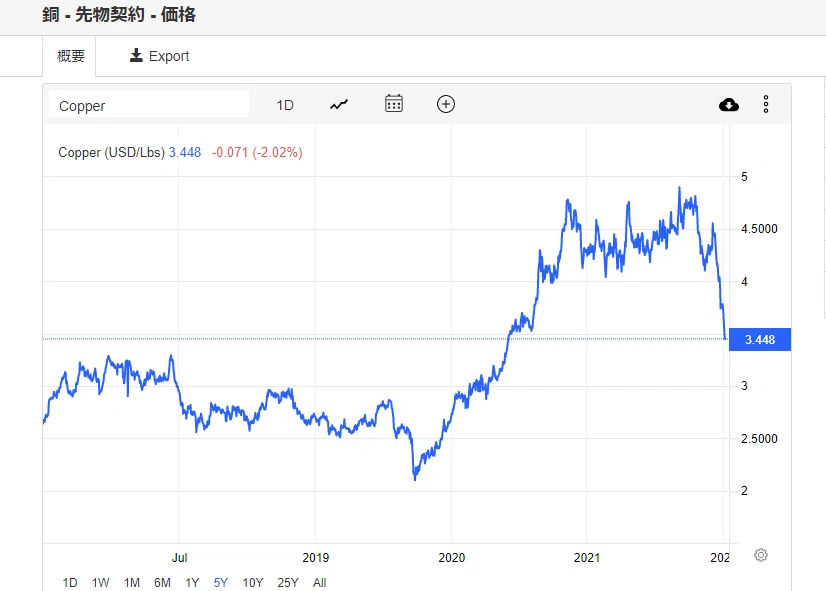Set the chart range to 1D
The image size is (826, 591).
coord(70,583)
